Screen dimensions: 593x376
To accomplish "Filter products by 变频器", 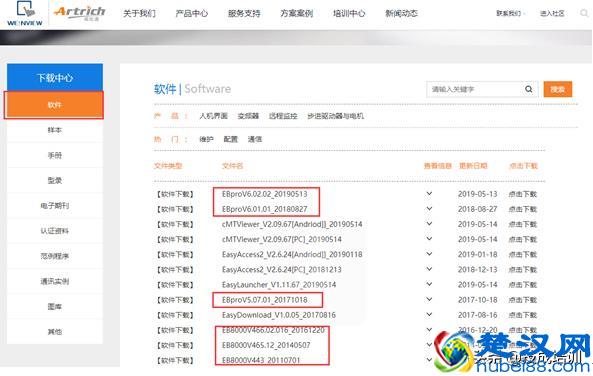I will click(248, 116).
